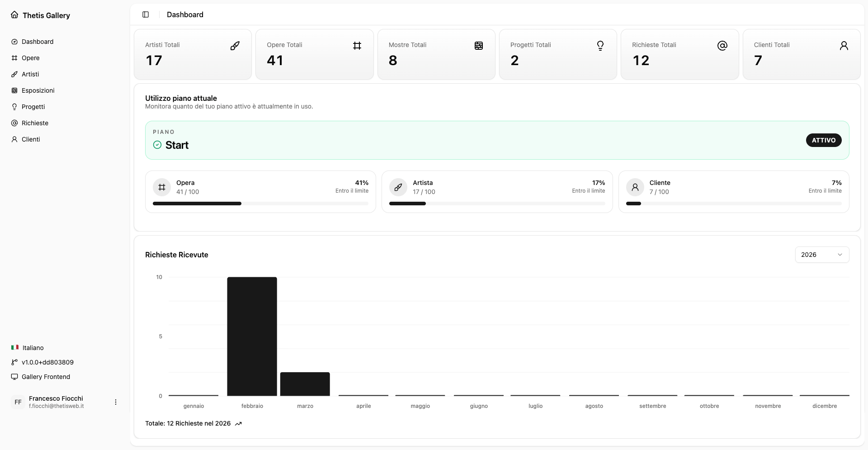Toggle the sidebar collapse icon

click(146, 14)
